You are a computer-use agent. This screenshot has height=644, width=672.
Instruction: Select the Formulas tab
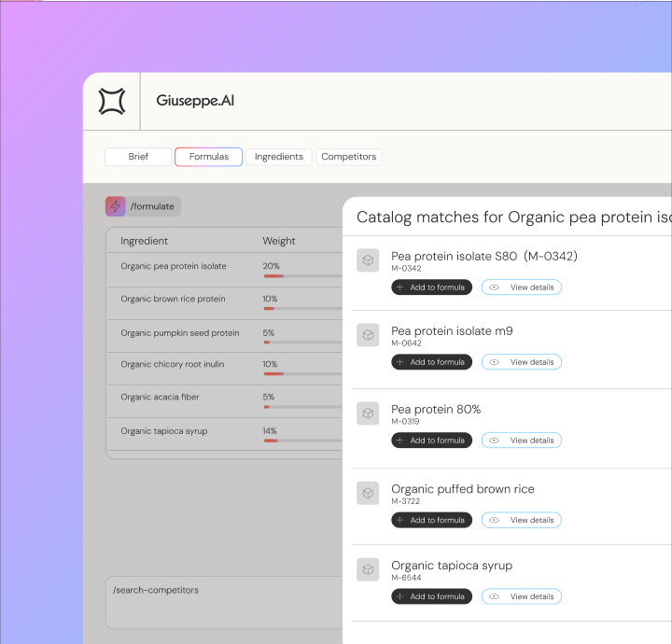[x=209, y=157]
